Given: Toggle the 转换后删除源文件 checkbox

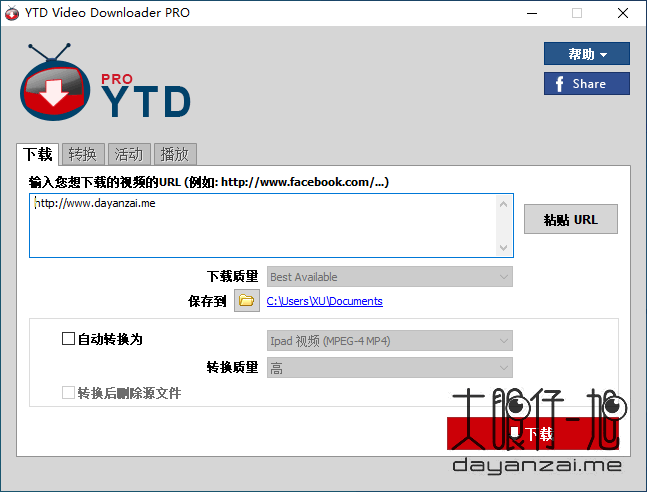Looking at the screenshot, I should click(68, 393).
